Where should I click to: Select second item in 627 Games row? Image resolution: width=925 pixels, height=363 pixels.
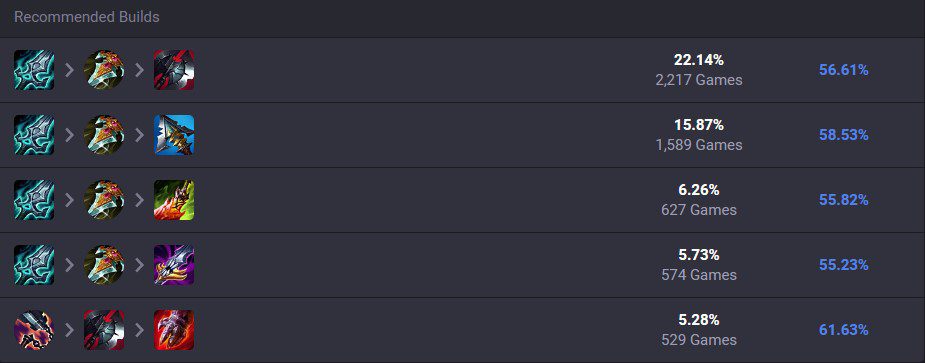[104, 200]
